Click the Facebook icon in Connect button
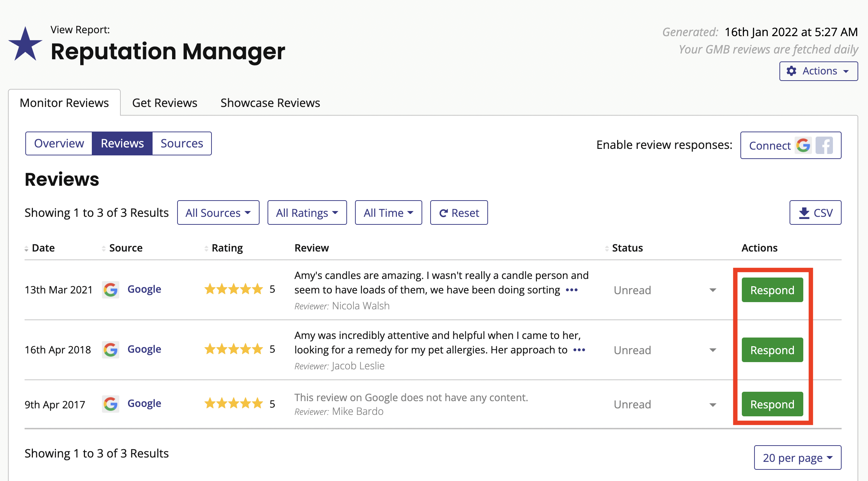This screenshot has height=481, width=868. point(824,145)
